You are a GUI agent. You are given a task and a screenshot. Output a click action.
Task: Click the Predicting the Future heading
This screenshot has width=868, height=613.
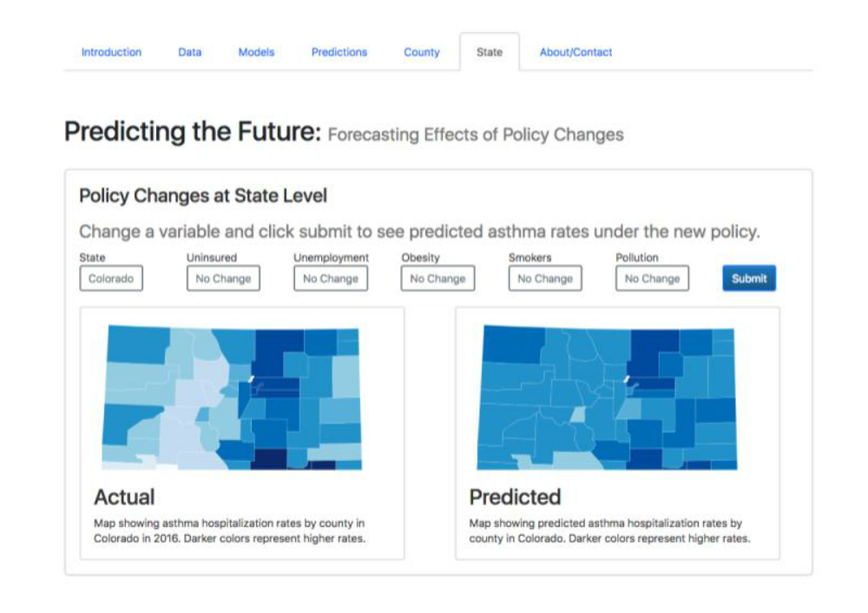[193, 132]
